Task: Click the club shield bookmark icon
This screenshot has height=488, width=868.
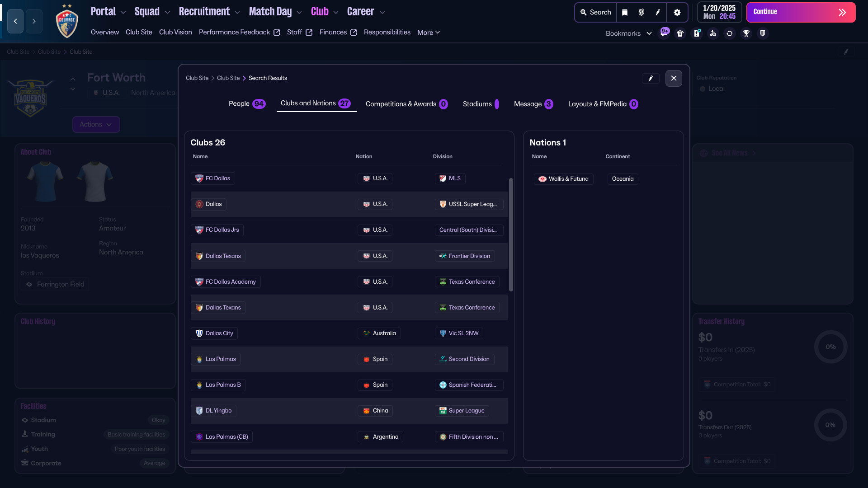Action: coord(763,33)
